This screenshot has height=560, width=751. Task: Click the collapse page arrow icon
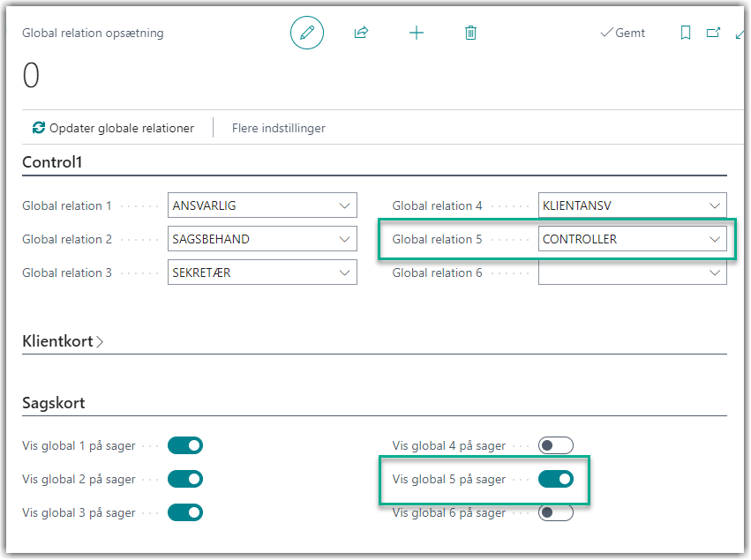point(740,33)
